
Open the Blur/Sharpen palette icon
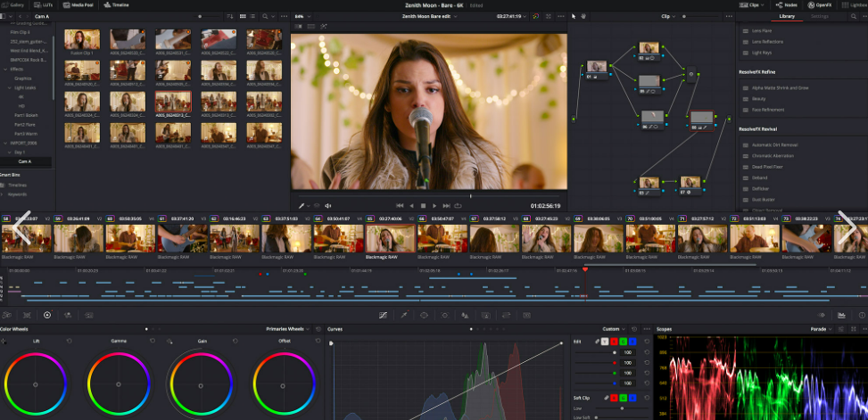click(465, 315)
